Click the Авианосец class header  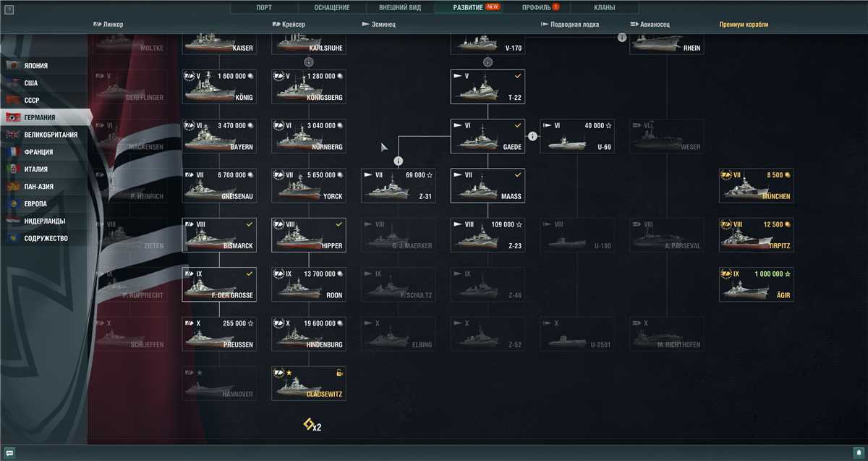[651, 25]
